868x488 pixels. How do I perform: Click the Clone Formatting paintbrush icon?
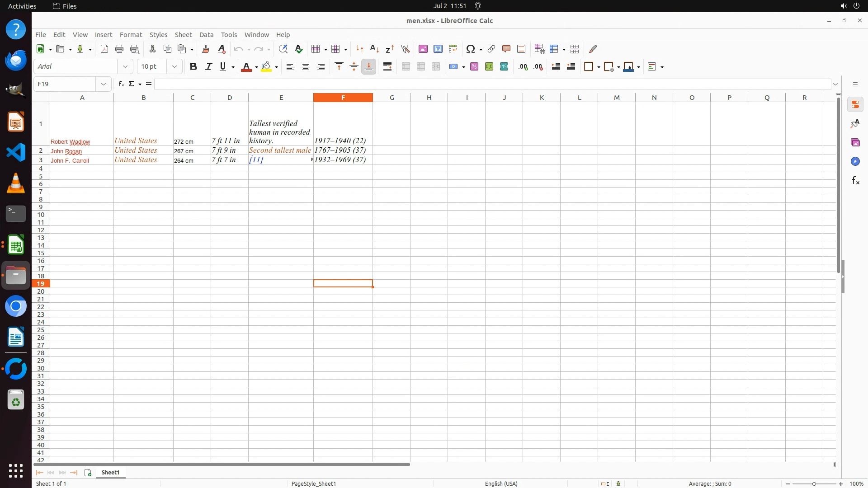(206, 49)
